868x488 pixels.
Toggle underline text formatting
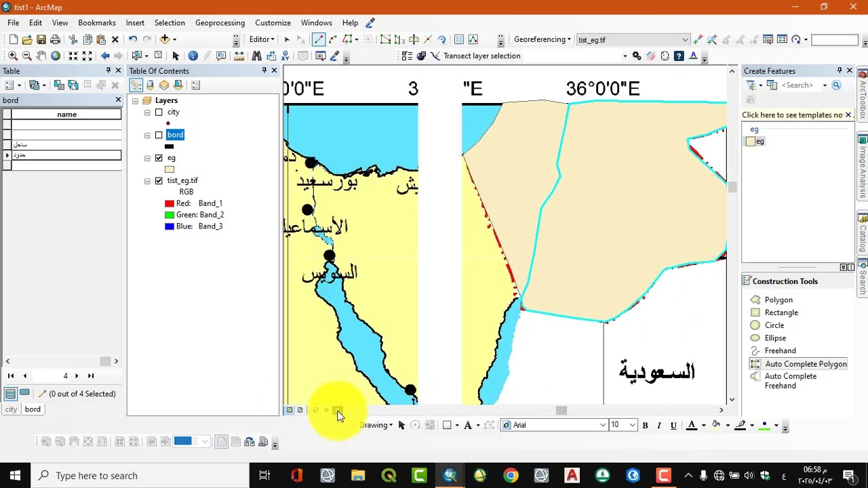(x=673, y=425)
